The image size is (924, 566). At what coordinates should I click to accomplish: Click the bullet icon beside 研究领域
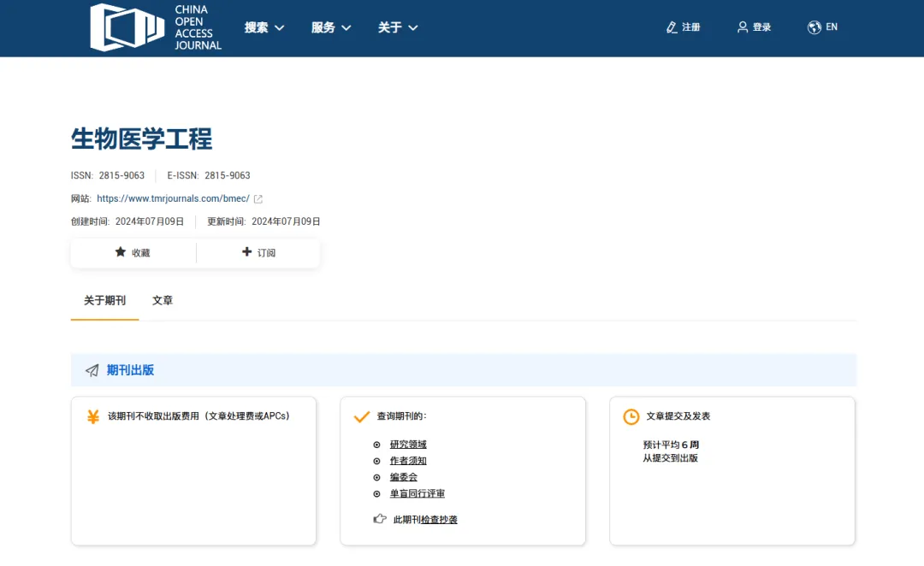tap(376, 445)
